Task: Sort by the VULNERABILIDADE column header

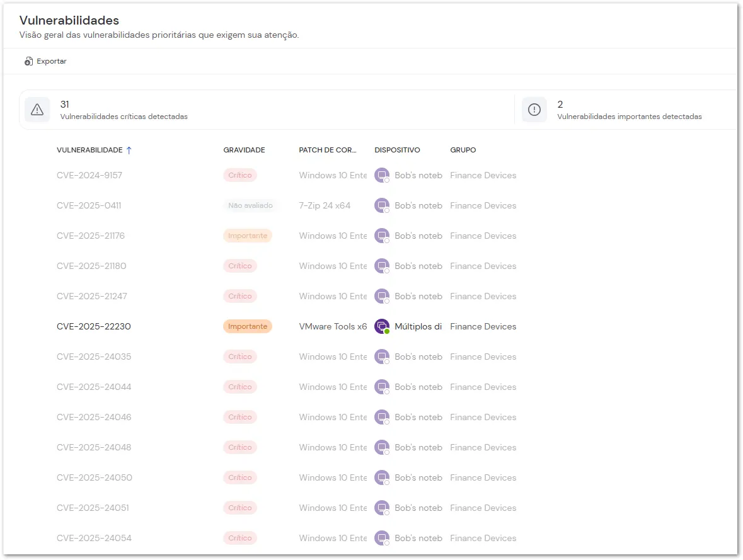Action: (x=89, y=150)
